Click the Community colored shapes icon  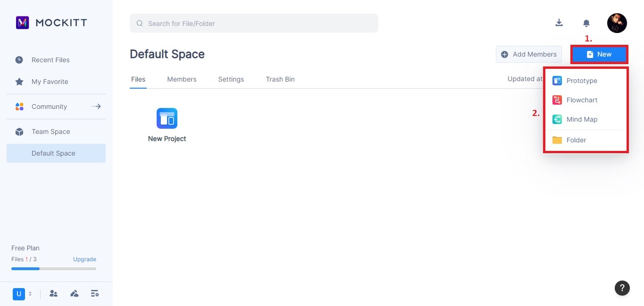click(x=19, y=107)
